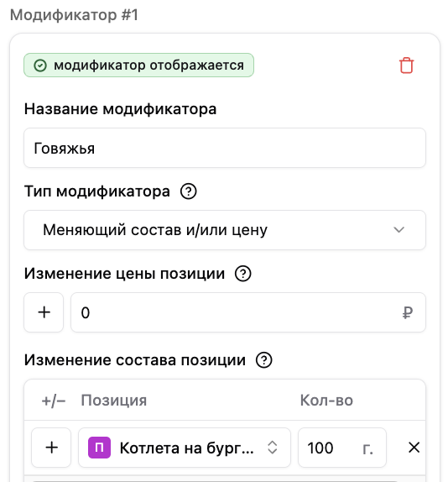Show help for 'Изменение цены позиции'

[243, 274]
